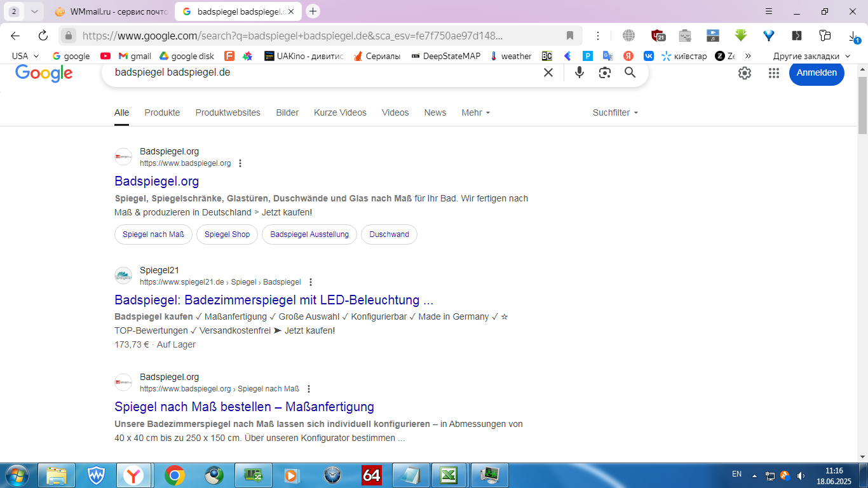Bookmark this page via address bar icon

pyautogui.click(x=570, y=36)
